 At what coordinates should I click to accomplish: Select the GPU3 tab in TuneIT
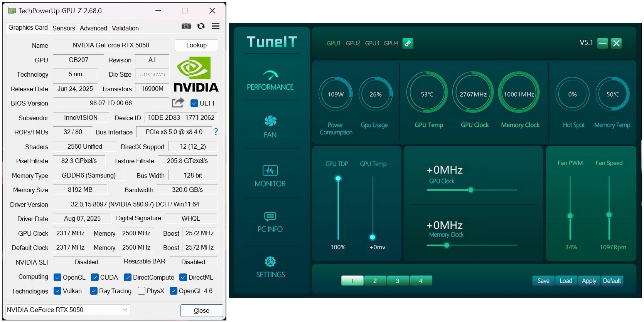372,43
